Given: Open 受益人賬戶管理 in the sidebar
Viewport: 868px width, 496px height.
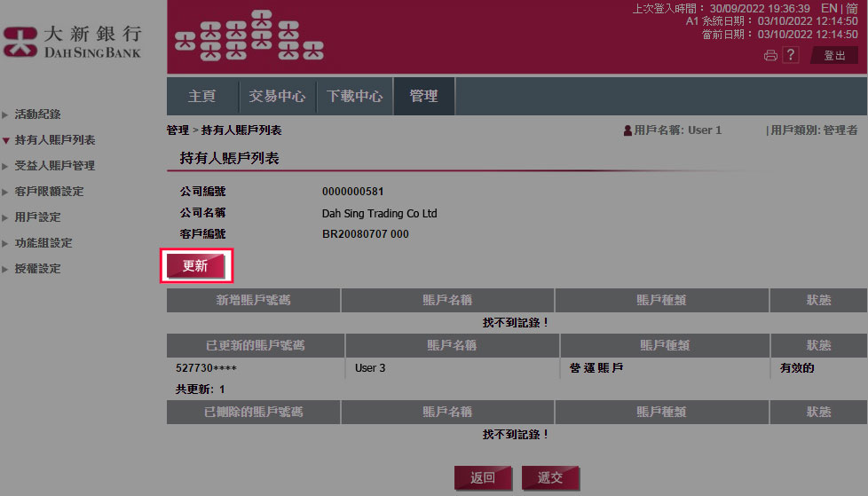Looking at the screenshot, I should 55,166.
